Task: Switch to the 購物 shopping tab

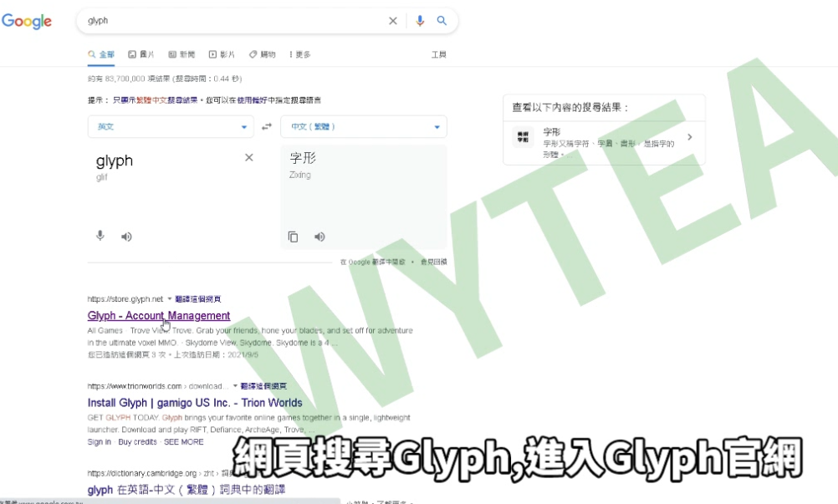Action: pyautogui.click(x=263, y=54)
